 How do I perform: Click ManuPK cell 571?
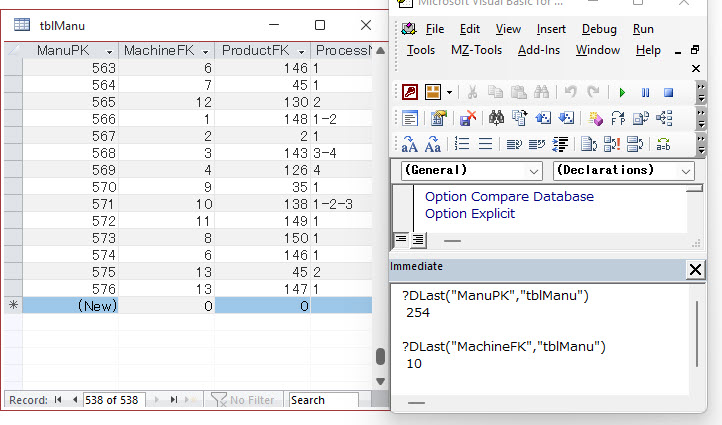coord(70,204)
